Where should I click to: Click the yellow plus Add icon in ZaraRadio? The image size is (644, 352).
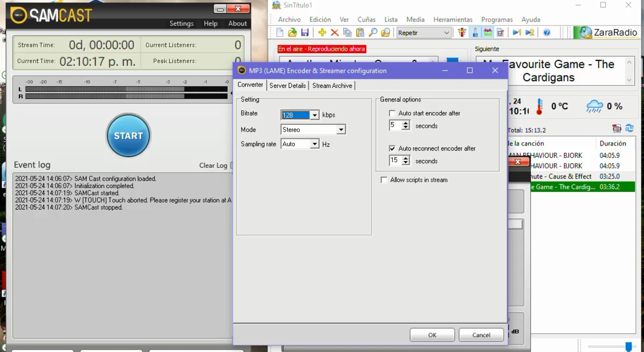[322, 32]
